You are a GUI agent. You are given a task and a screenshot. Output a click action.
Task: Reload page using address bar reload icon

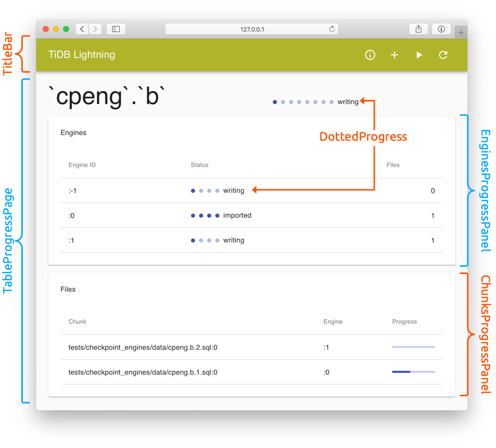(332, 29)
